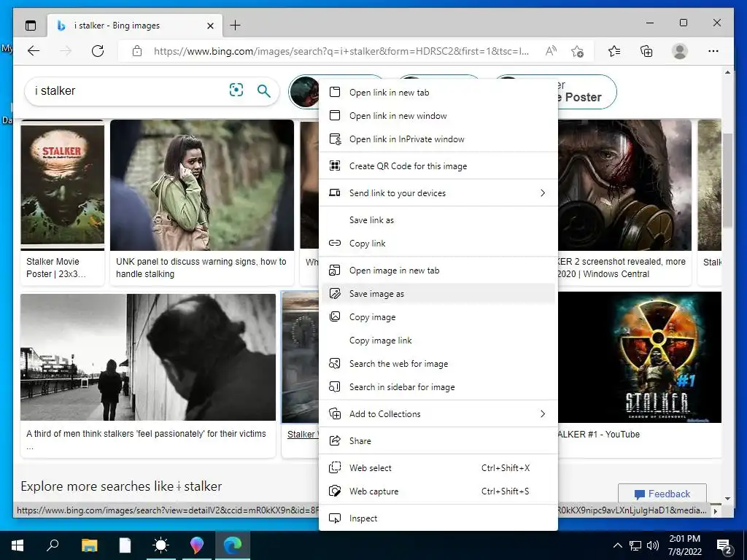Open the S.T.A.L.K.E.R. #1 YouTube image

coord(639,357)
